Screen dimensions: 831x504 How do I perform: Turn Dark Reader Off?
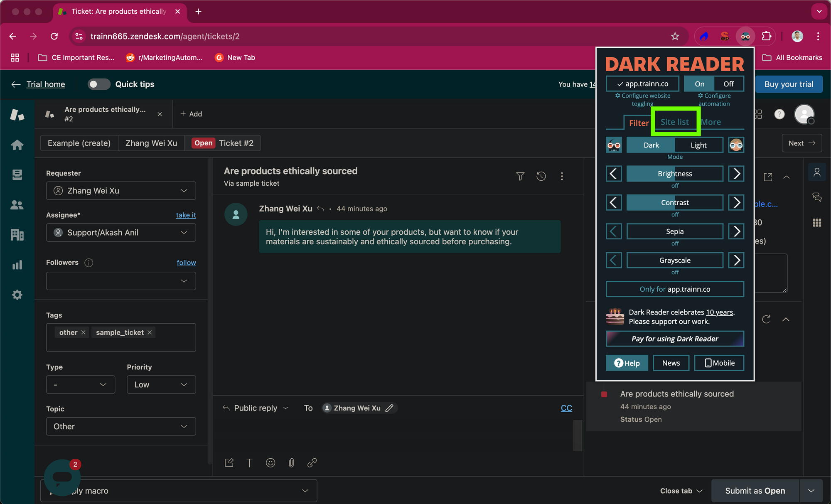[x=729, y=84]
